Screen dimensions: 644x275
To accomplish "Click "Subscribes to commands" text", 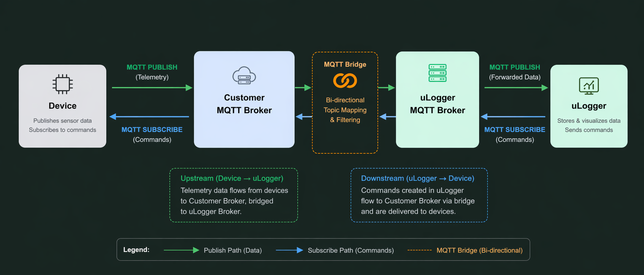I will point(62,130).
